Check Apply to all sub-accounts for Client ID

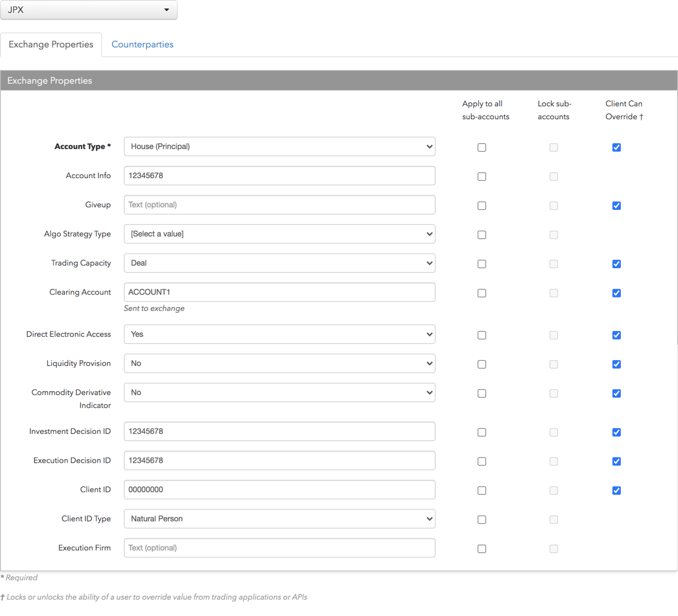tap(482, 490)
